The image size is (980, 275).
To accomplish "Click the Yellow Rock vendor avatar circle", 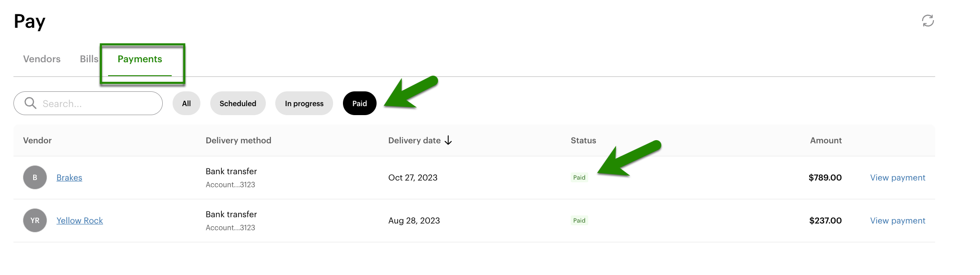I will tap(35, 220).
